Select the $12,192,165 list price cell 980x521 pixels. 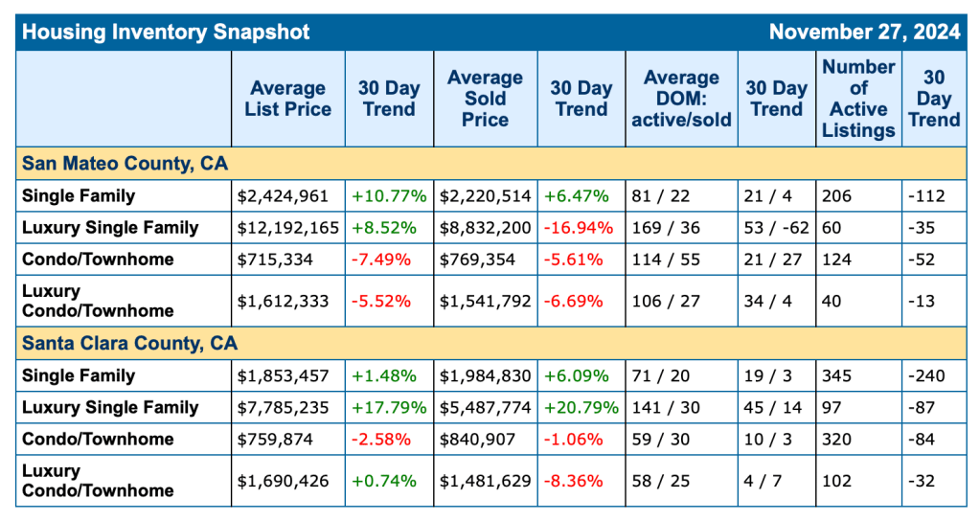pyautogui.click(x=287, y=228)
